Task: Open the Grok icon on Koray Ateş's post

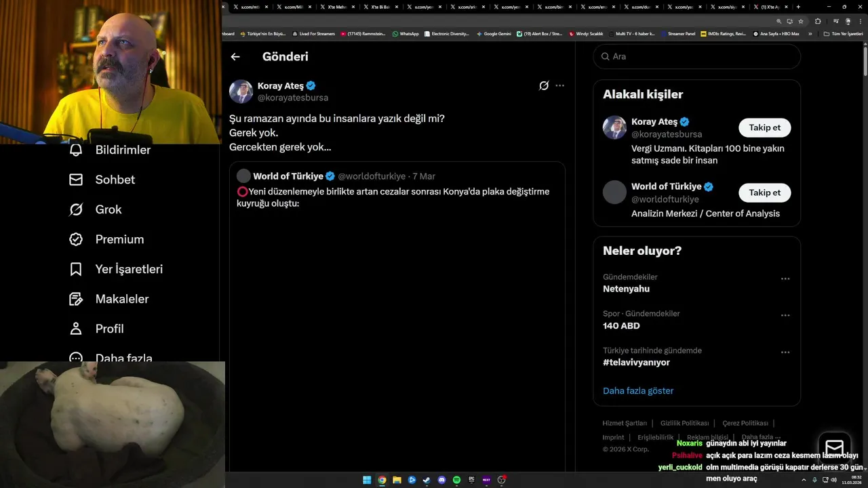Action: click(x=544, y=85)
